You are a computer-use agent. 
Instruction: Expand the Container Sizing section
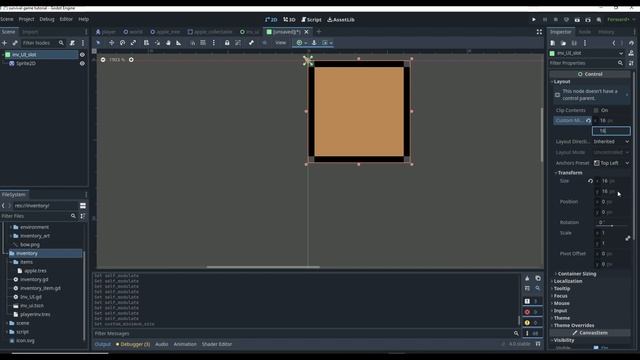pyautogui.click(x=576, y=274)
